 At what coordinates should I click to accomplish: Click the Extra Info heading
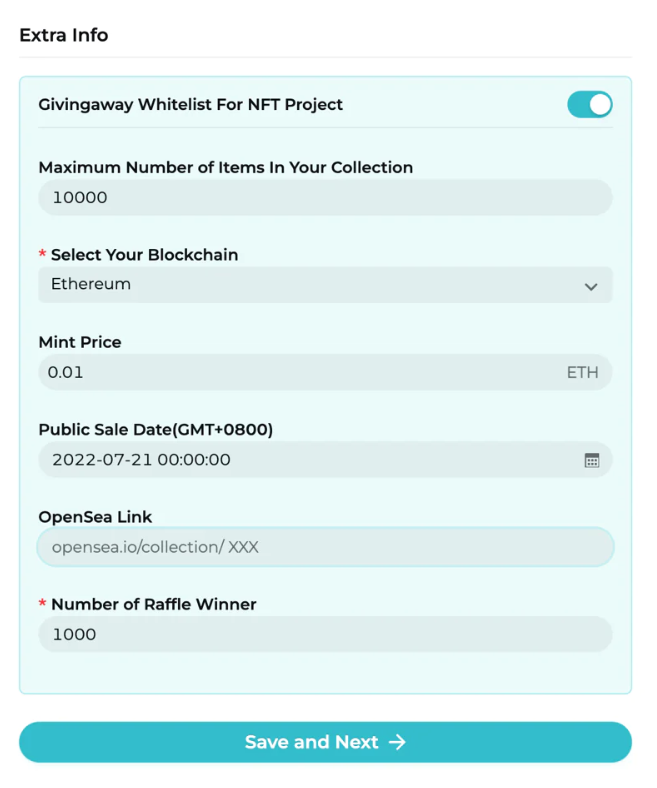(x=64, y=35)
